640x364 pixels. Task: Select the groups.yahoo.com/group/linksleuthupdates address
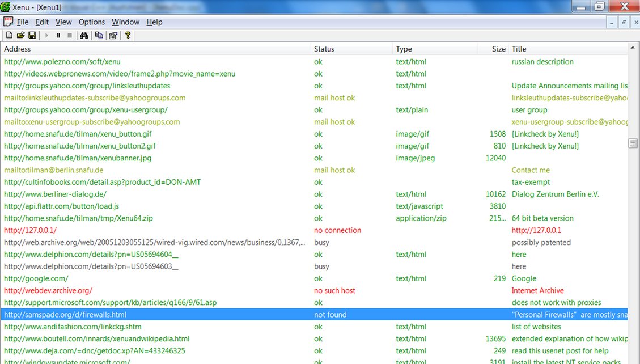pos(87,86)
